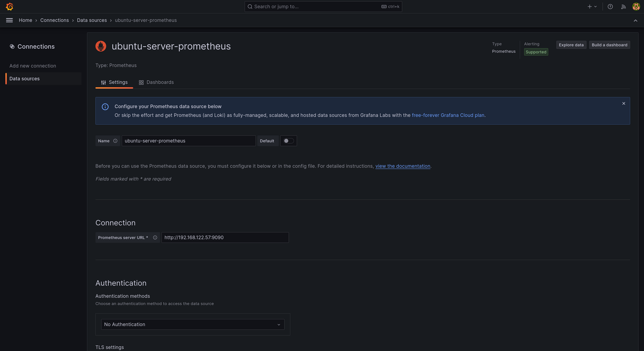Go to Connections in the breadcrumb
The height and width of the screenshot is (351, 644).
click(54, 20)
